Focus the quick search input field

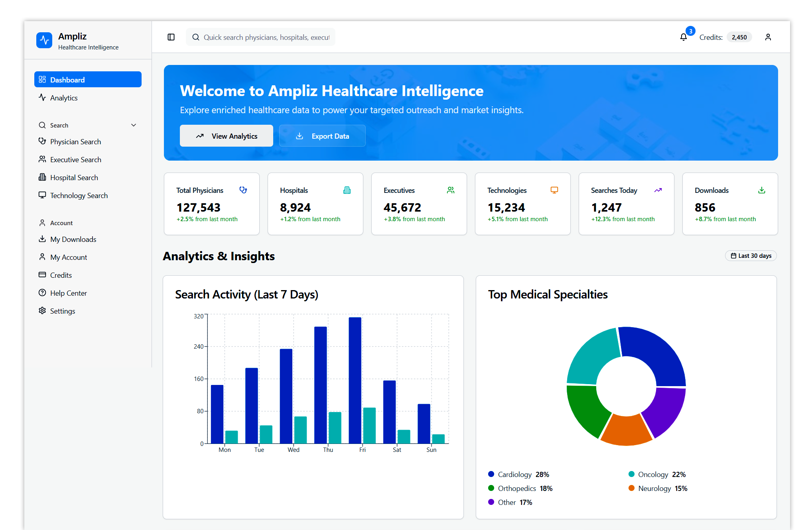(x=266, y=37)
